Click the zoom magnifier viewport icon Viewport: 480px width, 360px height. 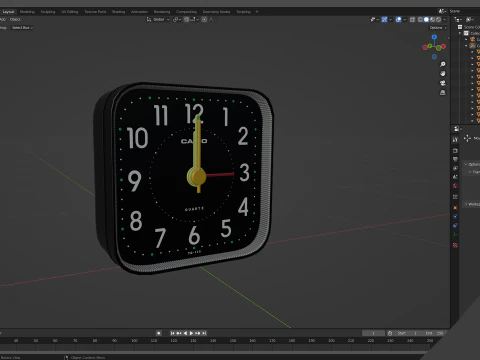coord(443,64)
